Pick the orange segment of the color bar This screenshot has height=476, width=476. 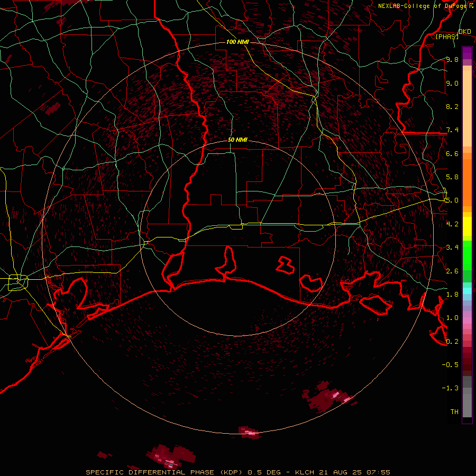467,182
